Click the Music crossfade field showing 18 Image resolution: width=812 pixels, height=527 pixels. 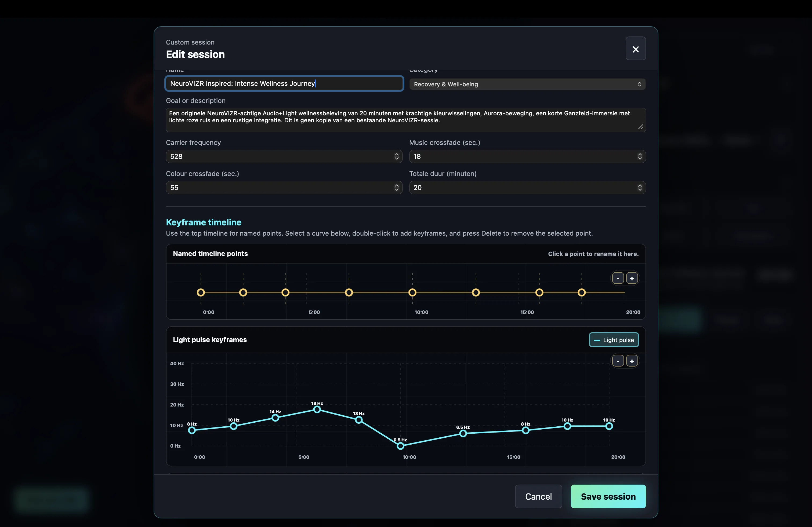point(527,156)
